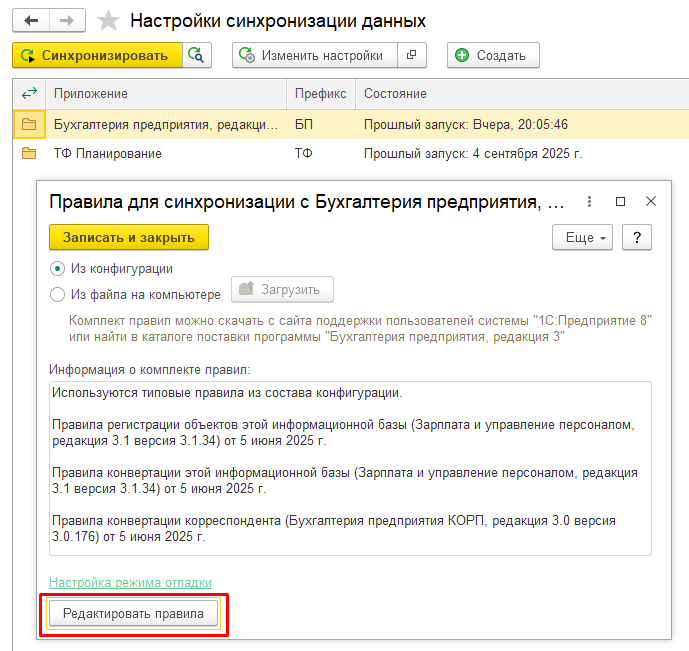
Task: Click Записать и закрыть button
Action: point(129,237)
